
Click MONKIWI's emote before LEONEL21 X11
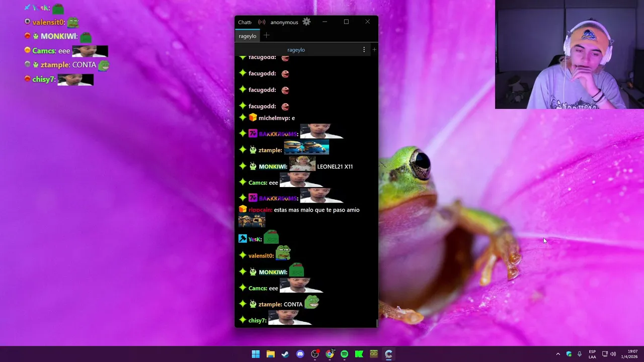[302, 163]
